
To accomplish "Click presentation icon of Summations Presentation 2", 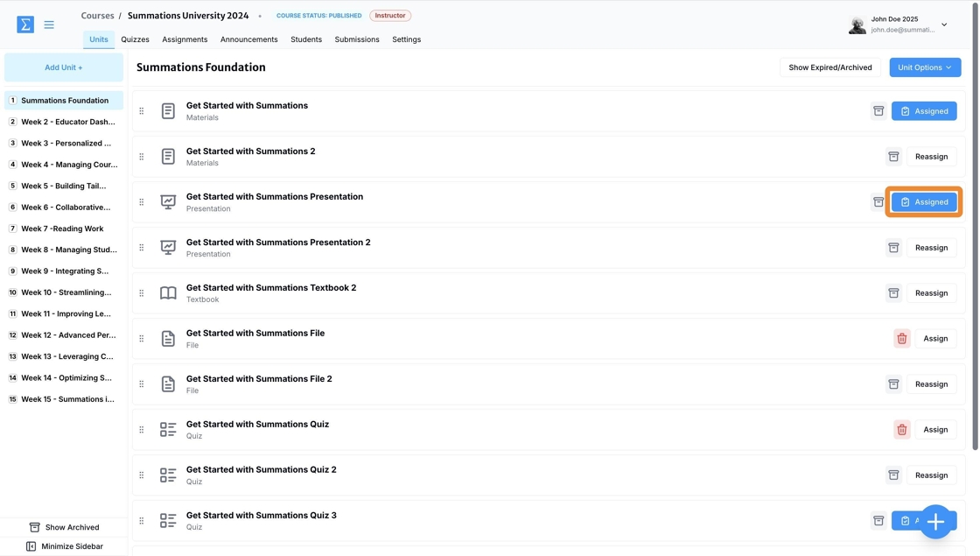I will point(168,248).
